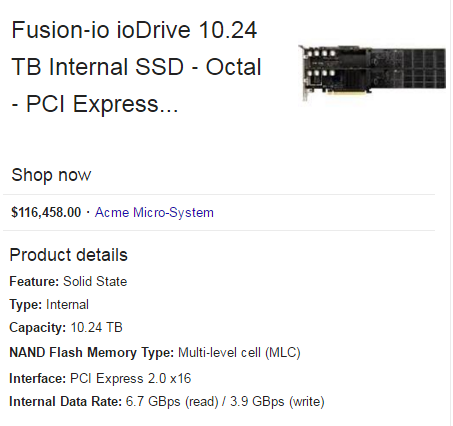Click the Internal type value
Viewport: 453px width, 426px height.
[67, 305]
